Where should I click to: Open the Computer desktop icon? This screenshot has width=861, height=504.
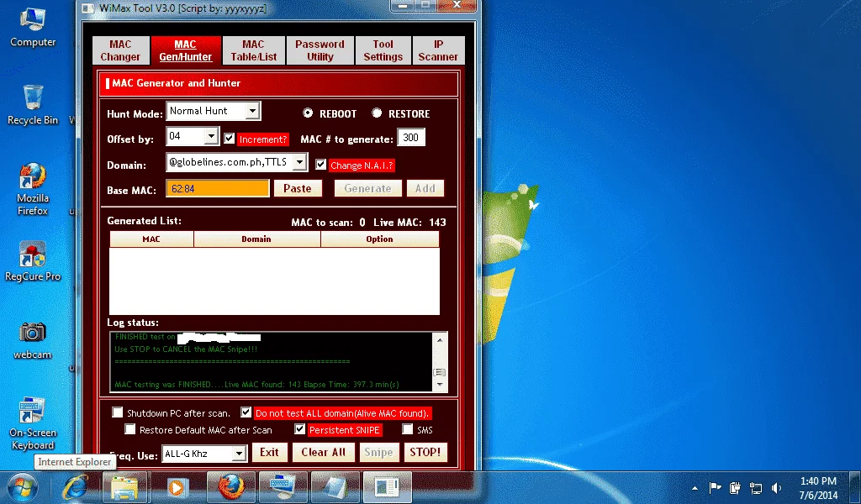(x=33, y=28)
